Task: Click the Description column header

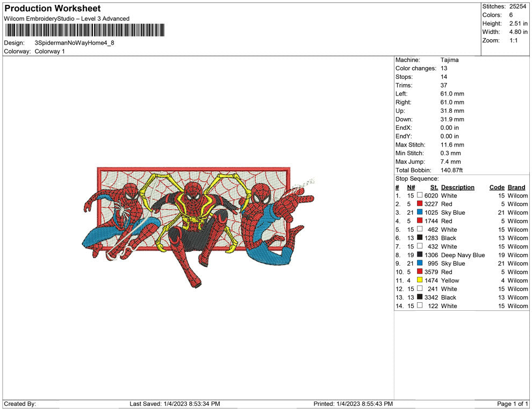Action: click(458, 187)
